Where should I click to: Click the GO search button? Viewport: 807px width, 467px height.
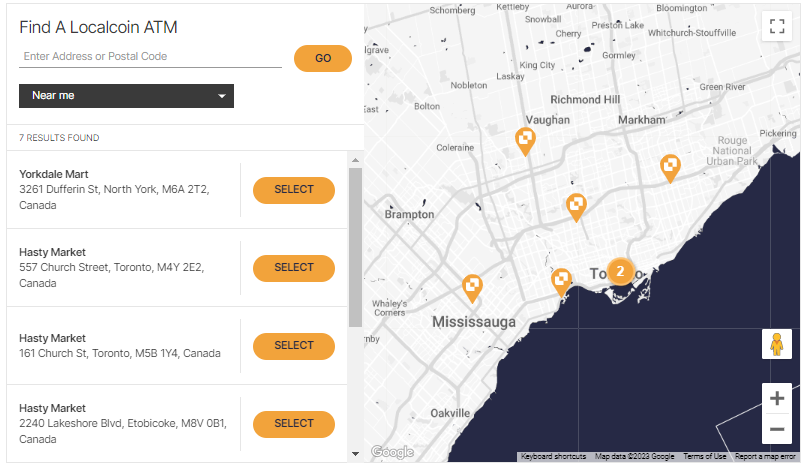[x=323, y=58]
